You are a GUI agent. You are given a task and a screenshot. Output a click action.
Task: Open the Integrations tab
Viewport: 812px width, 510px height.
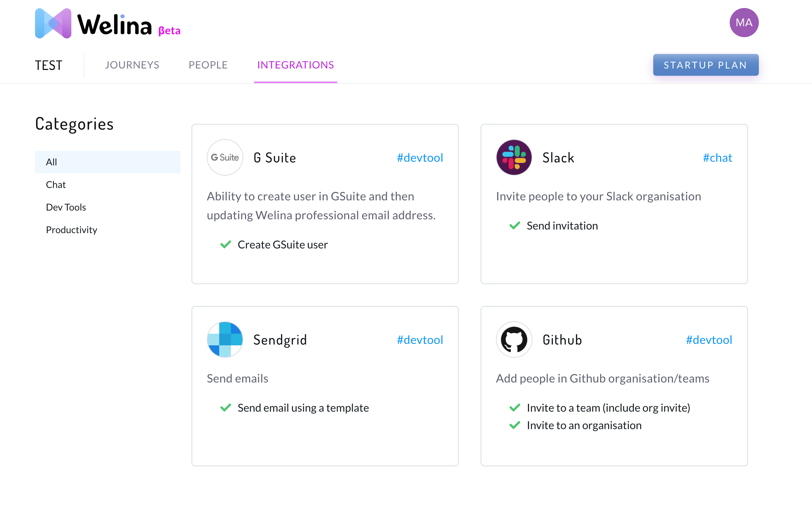pos(295,65)
